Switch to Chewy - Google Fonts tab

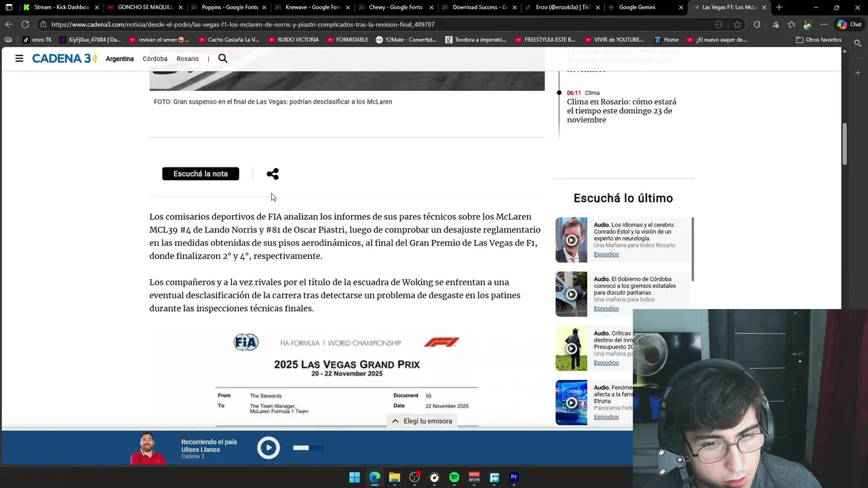pos(395,7)
